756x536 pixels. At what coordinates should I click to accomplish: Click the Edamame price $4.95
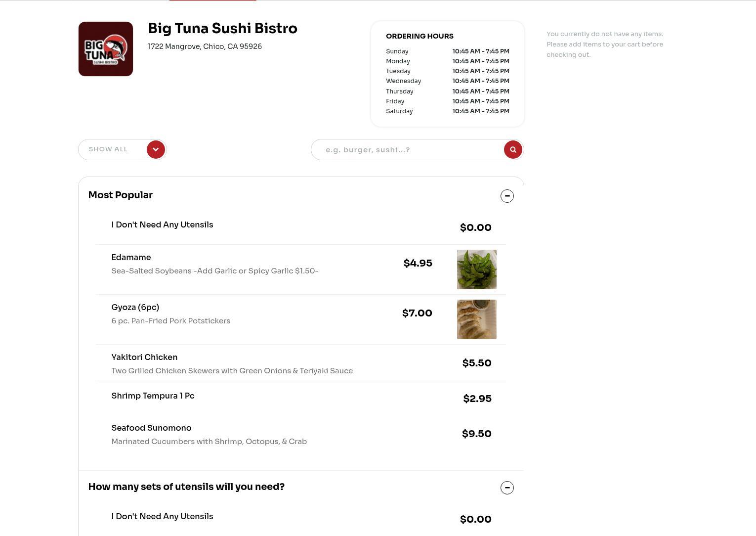click(418, 263)
